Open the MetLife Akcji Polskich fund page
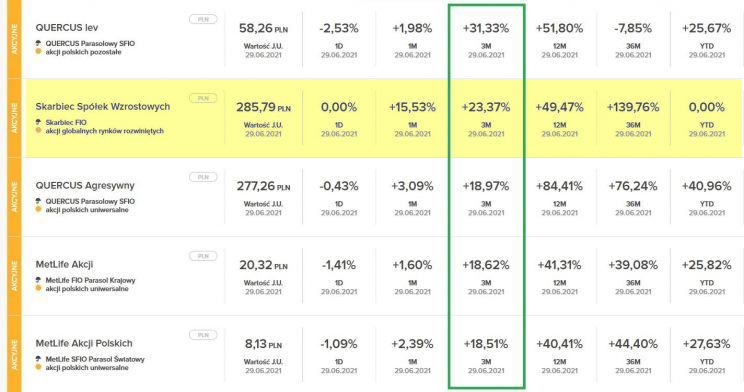The height and width of the screenshot is (392, 744). [x=84, y=343]
